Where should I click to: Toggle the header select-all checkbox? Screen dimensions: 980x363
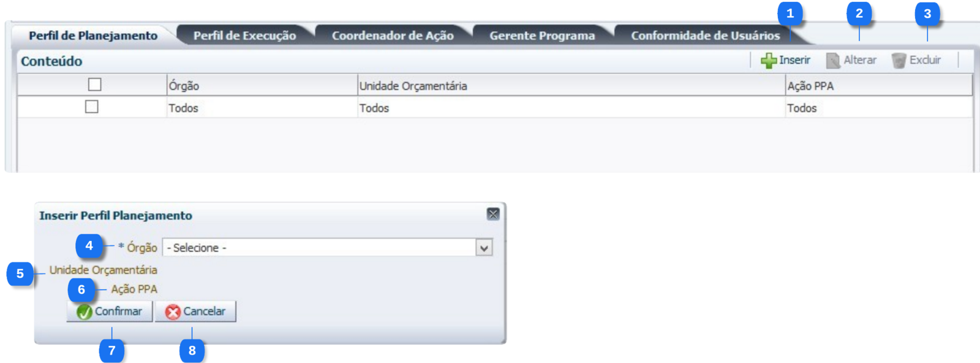pyautogui.click(x=94, y=85)
